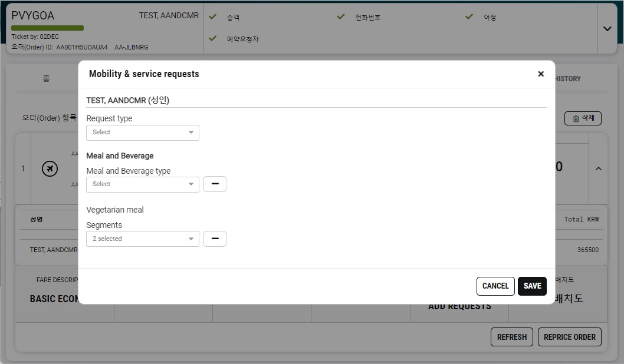
Task: Open the Meal and Beverage type dropdown
Action: [143, 184]
